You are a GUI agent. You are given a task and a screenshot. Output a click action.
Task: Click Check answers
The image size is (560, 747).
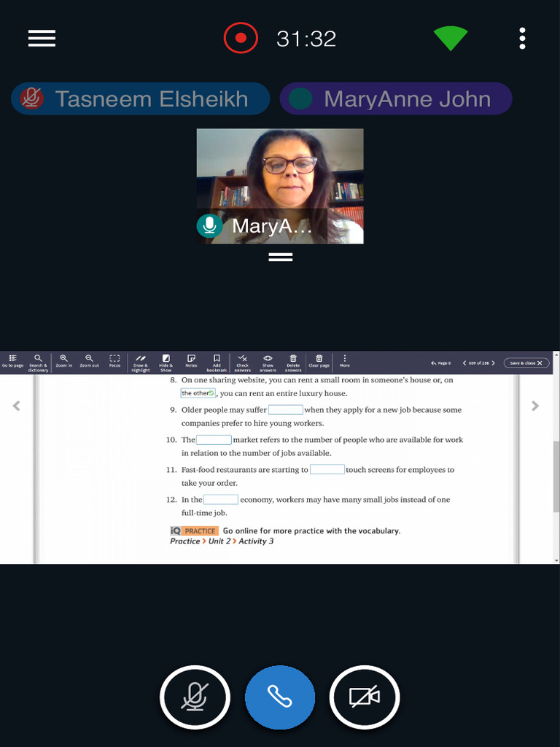click(242, 363)
